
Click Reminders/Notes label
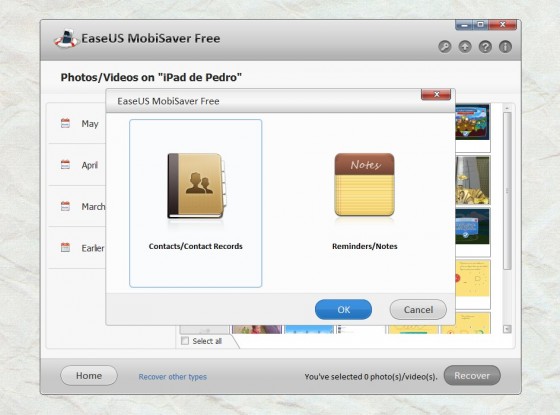[365, 246]
